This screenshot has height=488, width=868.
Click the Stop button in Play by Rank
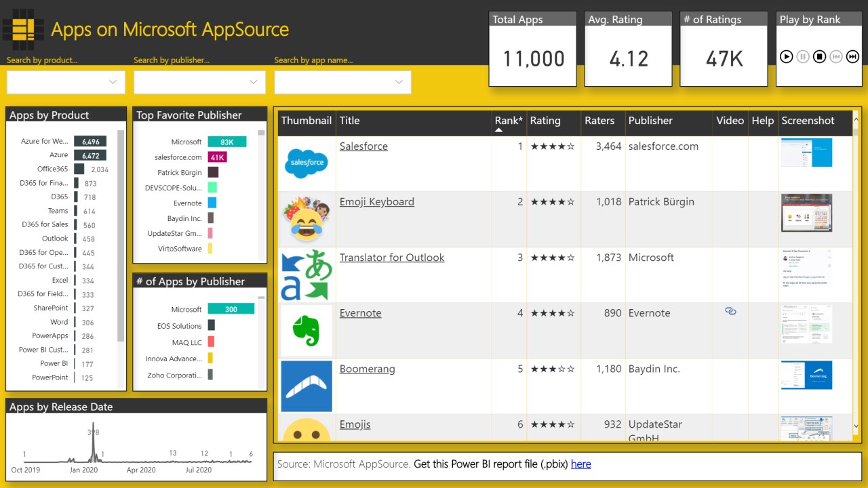point(819,57)
